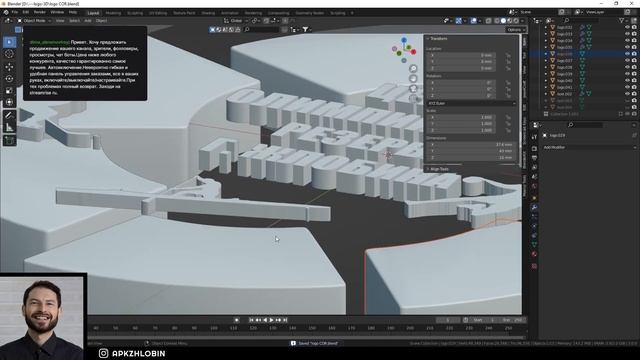
Task: Toggle camera view icon in viewport
Action: pos(413,89)
